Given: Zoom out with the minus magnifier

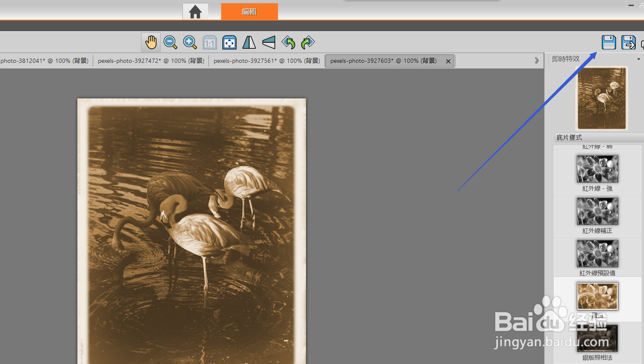Looking at the screenshot, I should pos(171,42).
